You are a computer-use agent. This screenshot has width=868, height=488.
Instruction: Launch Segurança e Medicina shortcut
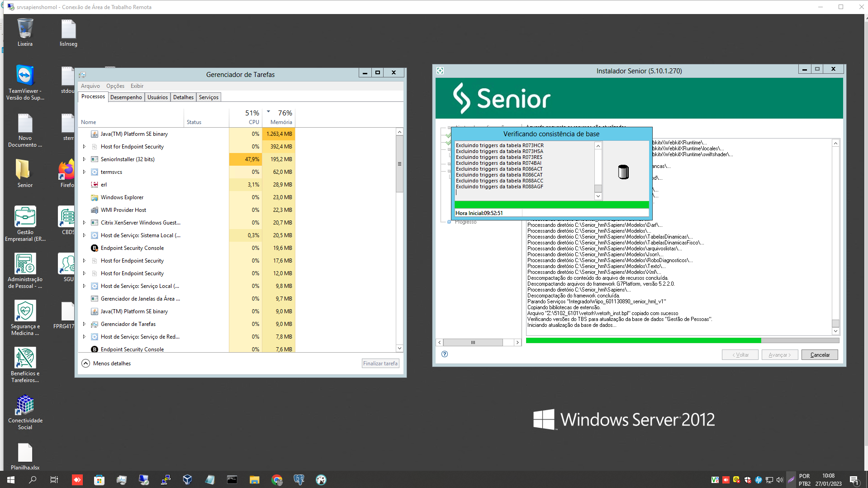pyautogui.click(x=25, y=318)
